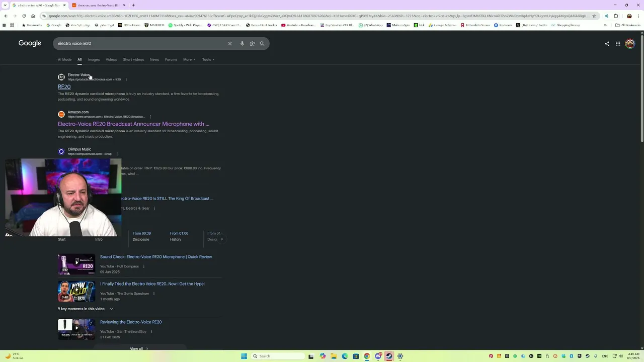Open the tab search dropdown arrow
Screen dimensions: 644x362
[6, 5]
